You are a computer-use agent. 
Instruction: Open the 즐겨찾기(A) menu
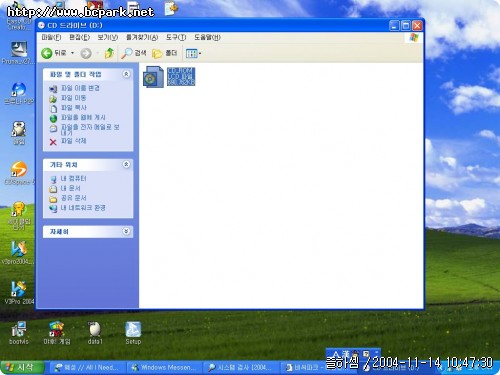(142, 37)
